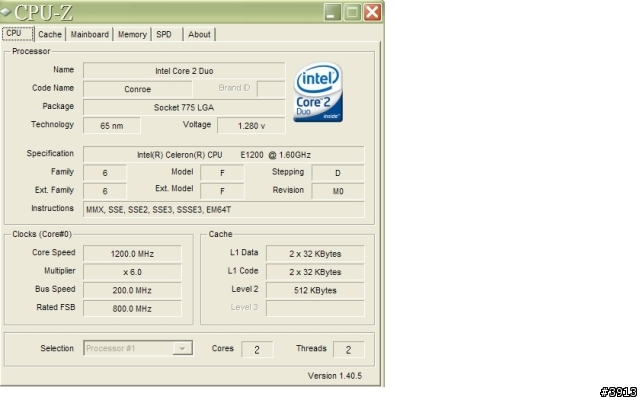Image resolution: width=640 pixels, height=400 pixels.
Task: Click the Technology value '65 nm'
Action: [x=112, y=126]
